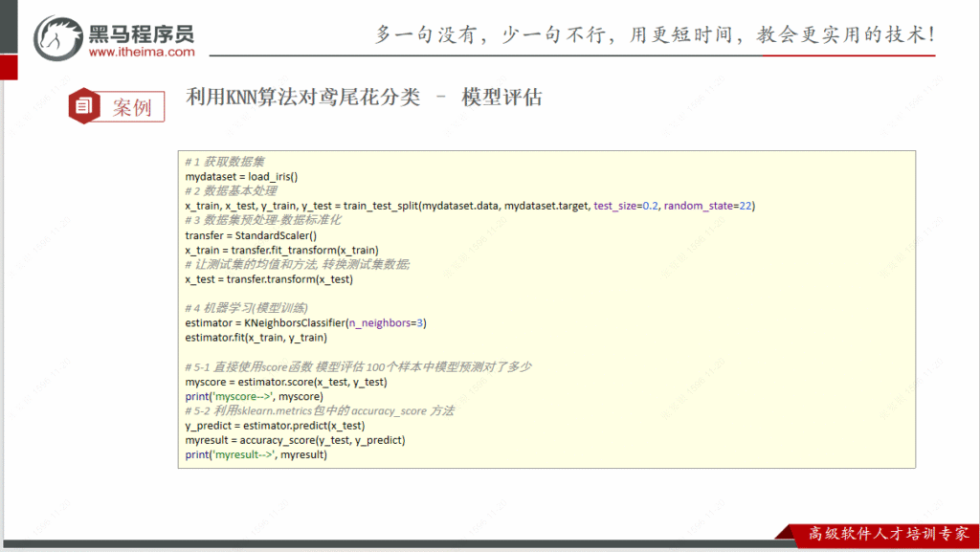The height and width of the screenshot is (552, 980).
Task: Click the 黑马程序员 brand name text
Action: pos(141,33)
